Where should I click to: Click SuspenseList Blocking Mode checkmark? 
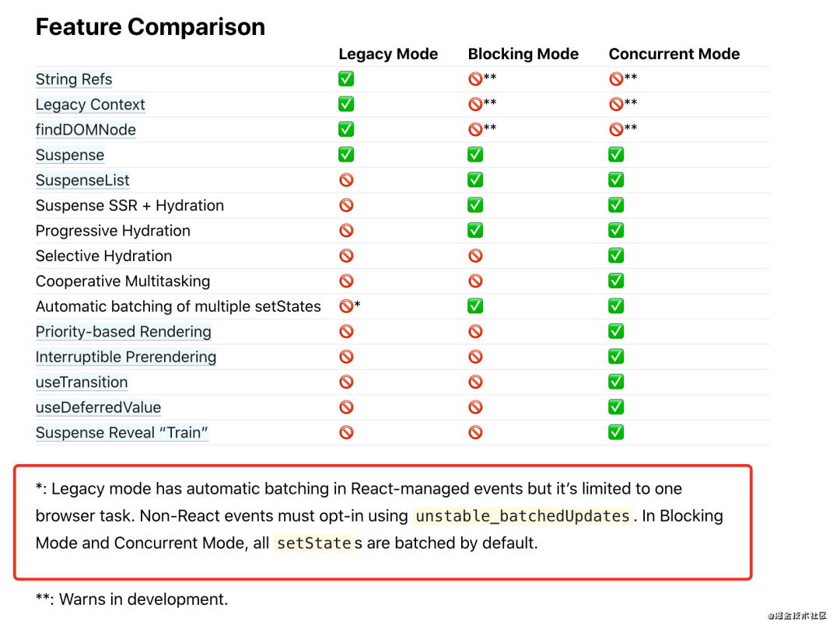[x=475, y=180]
